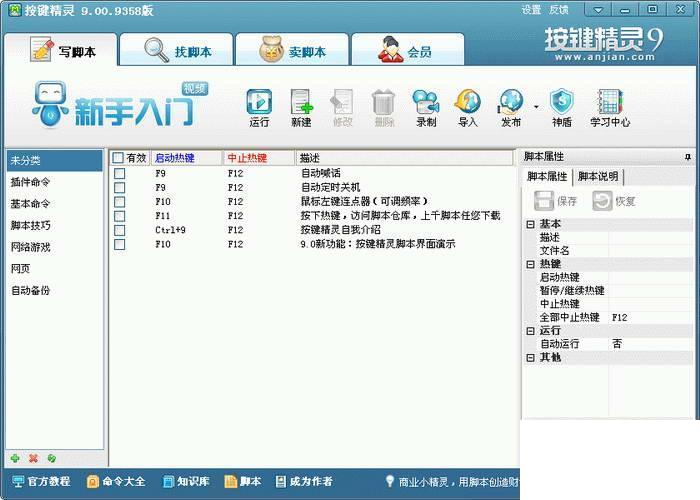Toggle the 有效 header checkbox
Viewport: 700px width, 500px height.
[x=118, y=158]
